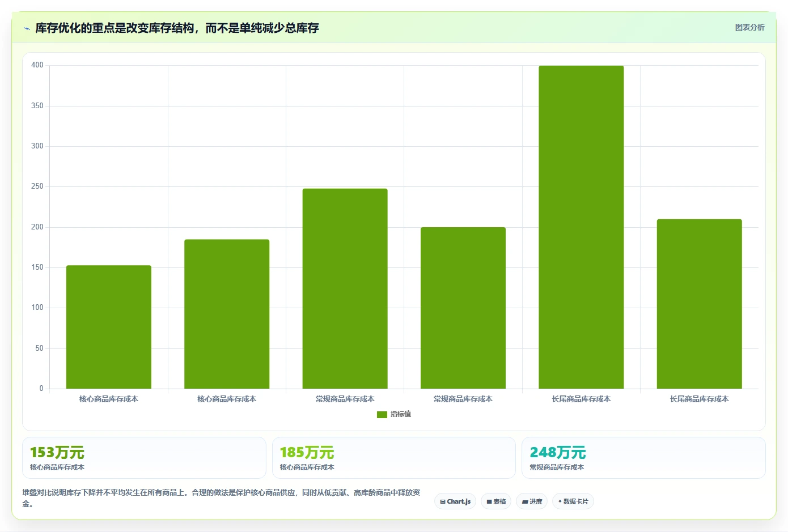788x532 pixels.
Task: Click the bar with value about 248
Action: pyautogui.click(x=345, y=288)
